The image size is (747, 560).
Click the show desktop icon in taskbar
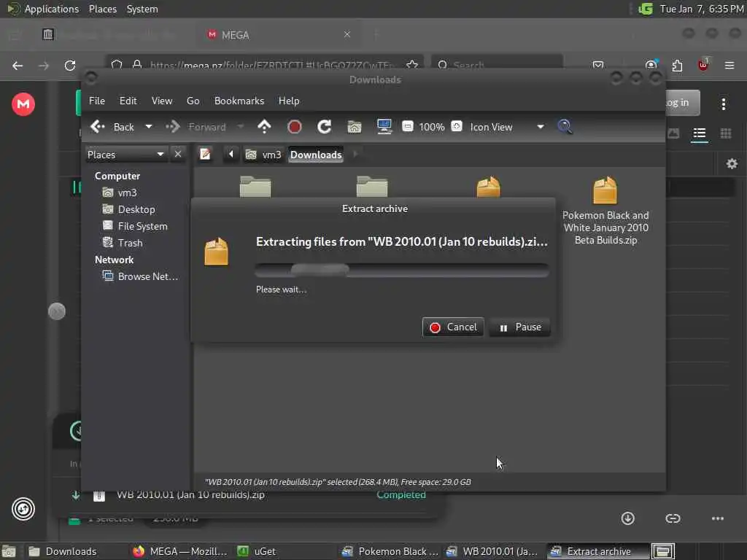tap(8, 551)
